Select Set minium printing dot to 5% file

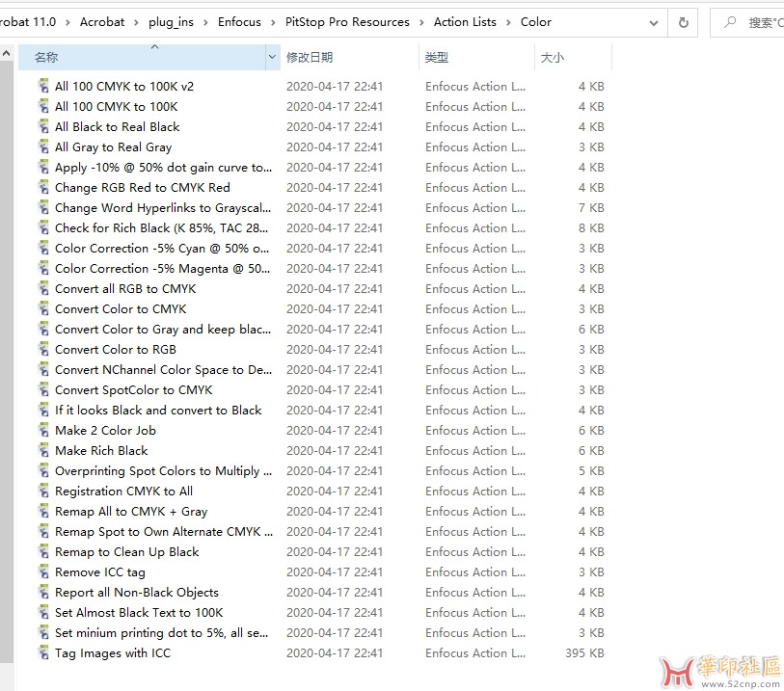[x=161, y=632]
